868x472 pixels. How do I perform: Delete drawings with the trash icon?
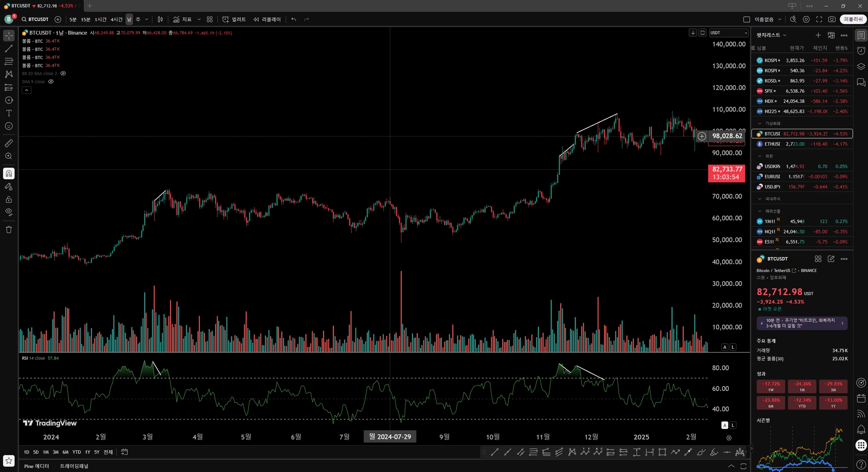pos(9,229)
